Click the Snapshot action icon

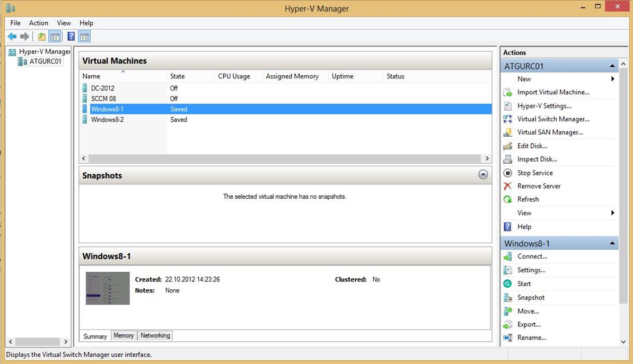[x=507, y=298]
